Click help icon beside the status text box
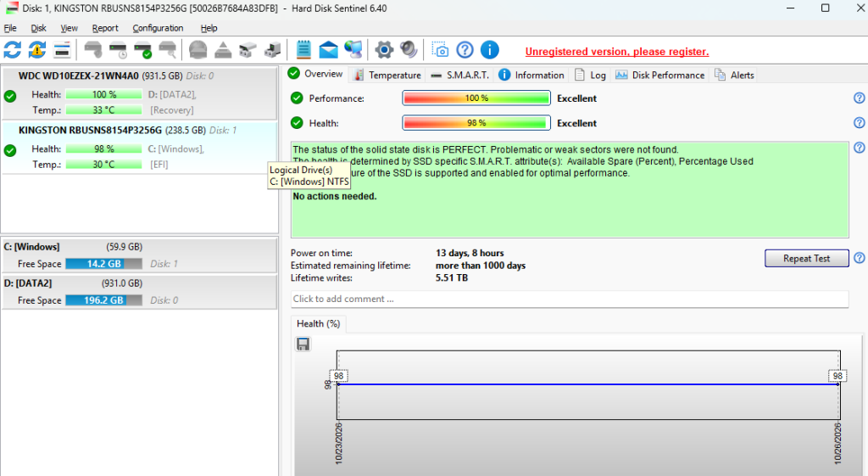This screenshot has width=868, height=476. pyautogui.click(x=860, y=148)
